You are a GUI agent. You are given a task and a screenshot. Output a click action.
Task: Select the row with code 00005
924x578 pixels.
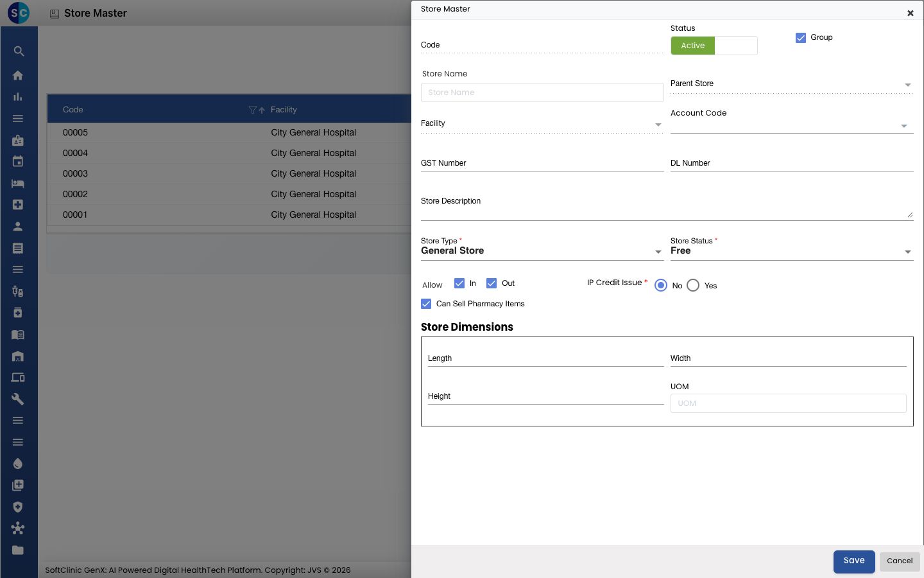coord(229,132)
